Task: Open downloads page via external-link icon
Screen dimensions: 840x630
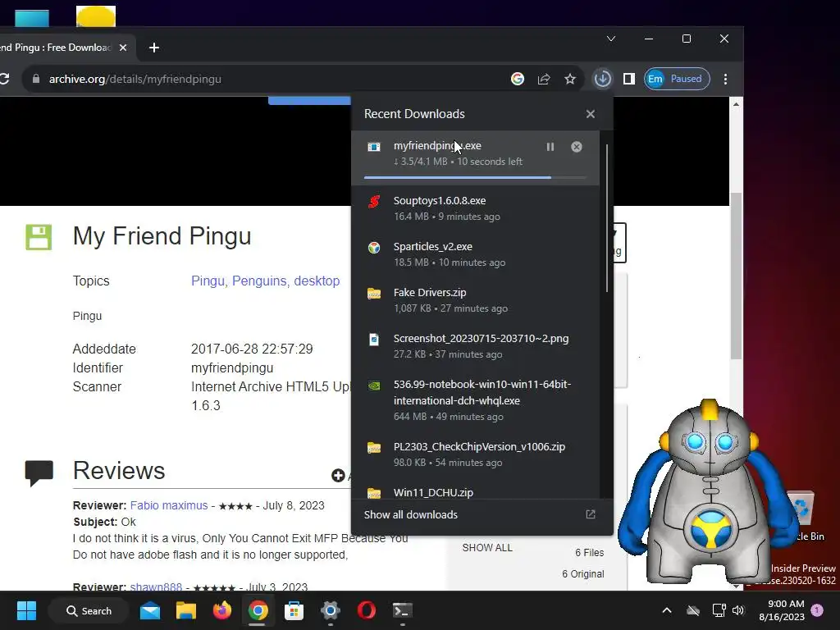Action: tap(591, 514)
